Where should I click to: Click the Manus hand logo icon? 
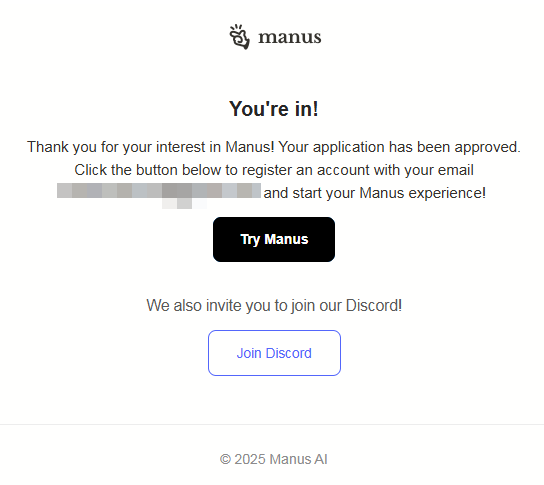pyautogui.click(x=239, y=37)
